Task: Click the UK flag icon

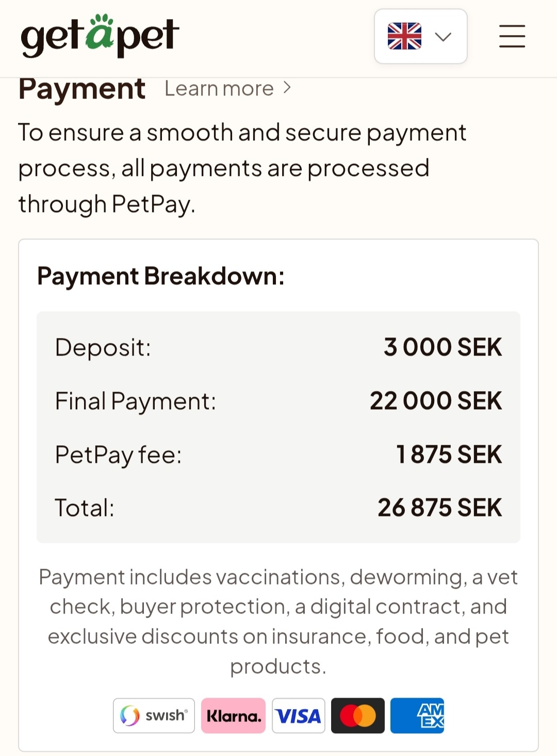Action: (x=404, y=36)
